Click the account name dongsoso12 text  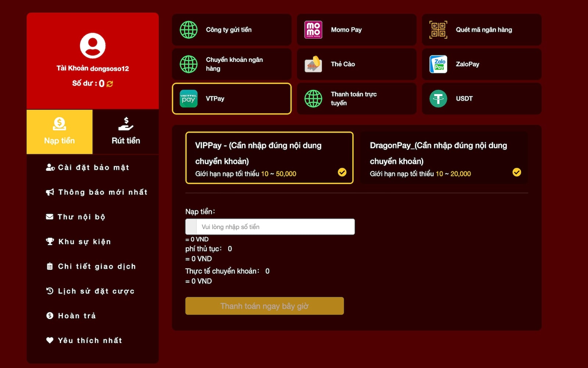(x=110, y=68)
